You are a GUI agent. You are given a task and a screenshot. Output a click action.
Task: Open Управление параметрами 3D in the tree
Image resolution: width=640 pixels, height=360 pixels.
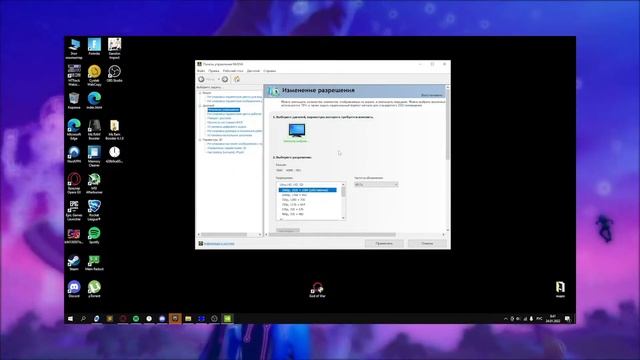tap(227, 148)
